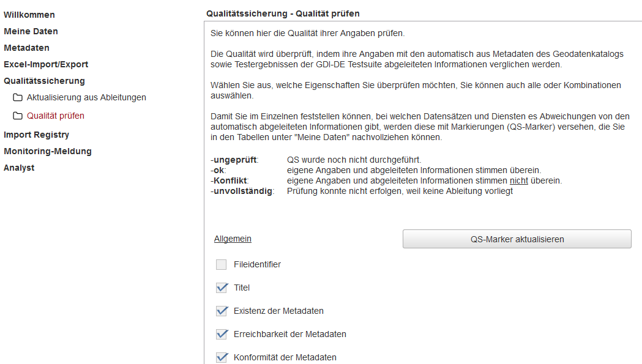The image size is (642, 364).
Task: Open the Willkommen menu item
Action: point(29,15)
